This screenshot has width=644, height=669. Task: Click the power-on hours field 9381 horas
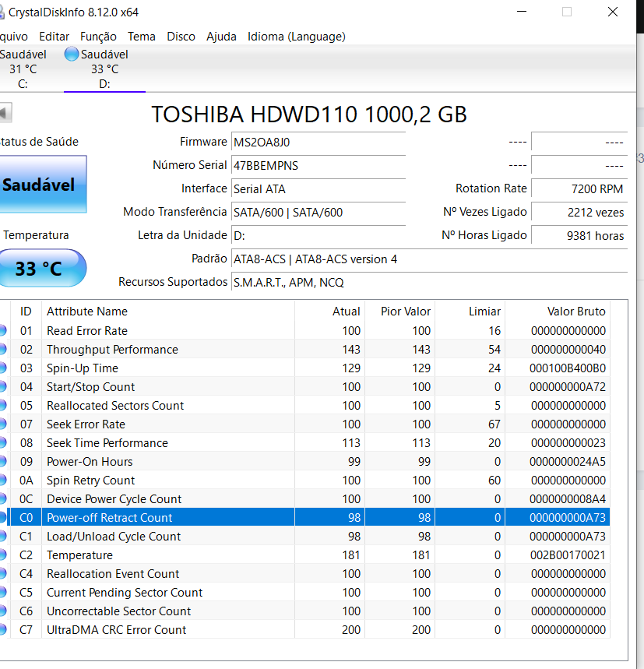coord(579,236)
